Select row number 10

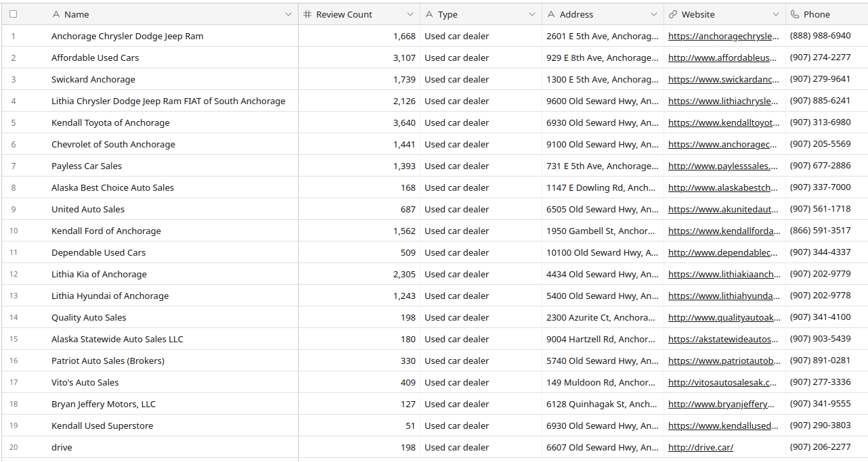tap(14, 231)
